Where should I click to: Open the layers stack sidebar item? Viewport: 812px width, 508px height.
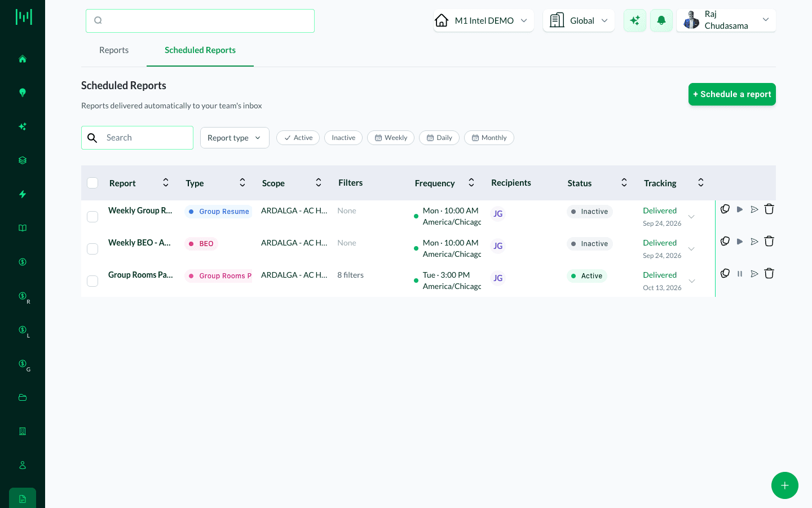23,160
